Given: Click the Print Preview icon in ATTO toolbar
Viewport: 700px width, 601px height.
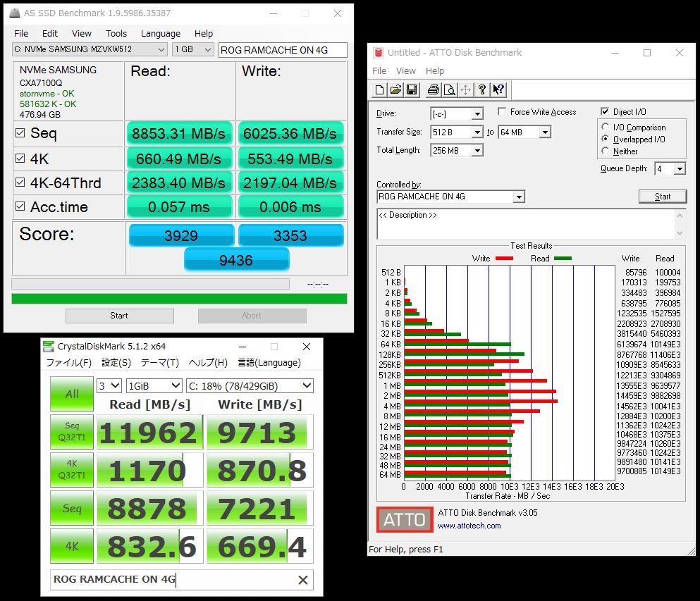Looking at the screenshot, I should click(449, 89).
